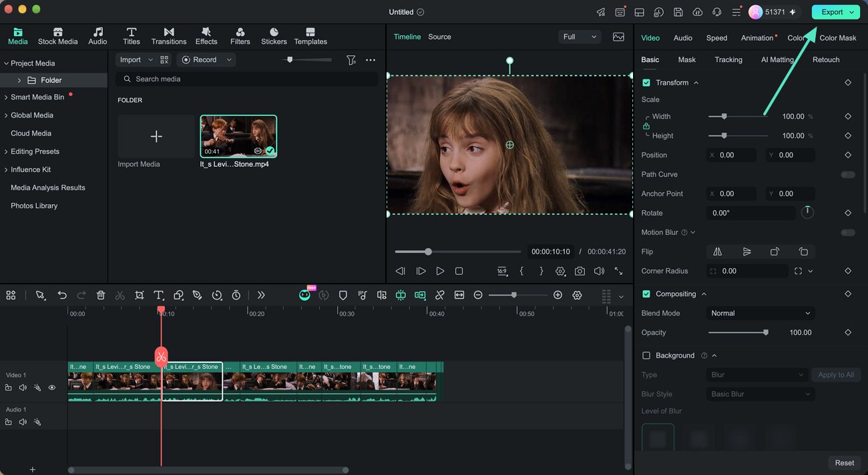The width and height of the screenshot is (868, 475).
Task: Click flip horizontal icon
Action: pos(718,252)
